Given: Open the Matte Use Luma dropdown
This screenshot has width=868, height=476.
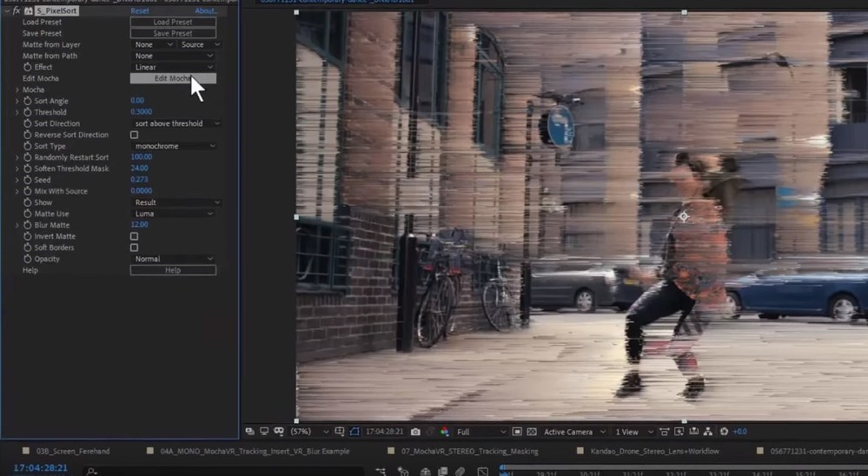Looking at the screenshot, I should click(174, 214).
